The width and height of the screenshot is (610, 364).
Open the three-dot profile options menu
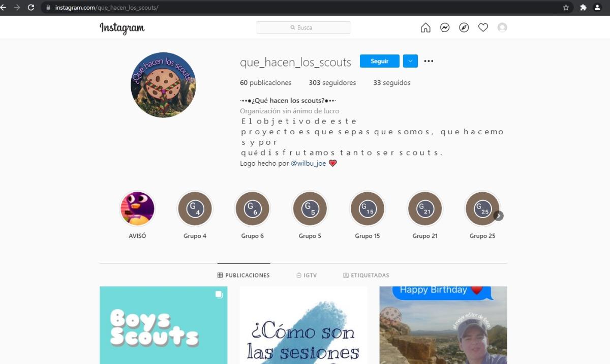coord(429,61)
